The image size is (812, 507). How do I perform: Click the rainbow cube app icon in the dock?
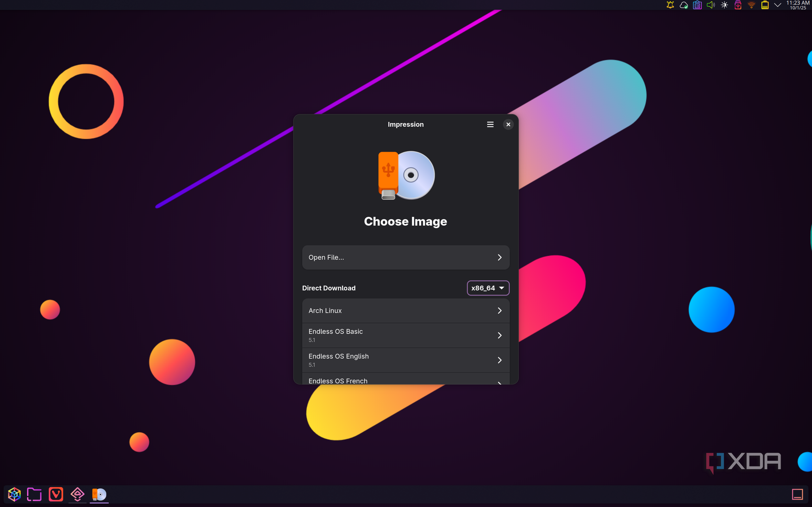(x=14, y=494)
